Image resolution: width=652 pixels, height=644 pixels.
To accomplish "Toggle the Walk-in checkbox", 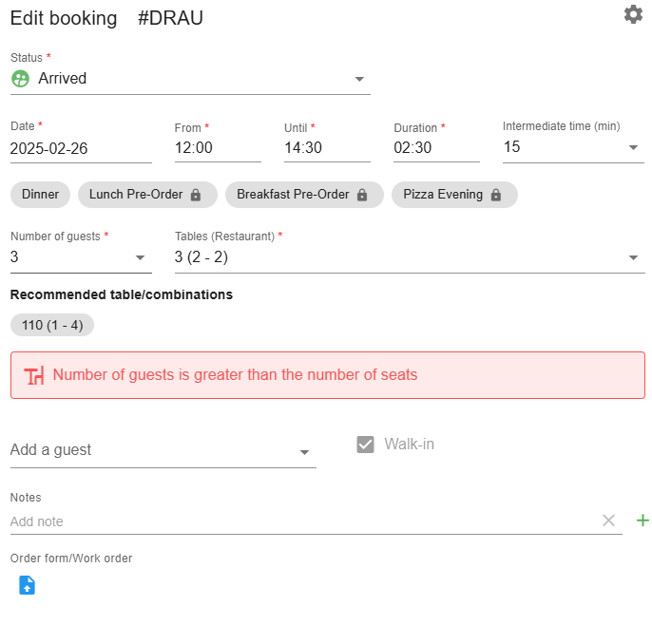I will (365, 445).
